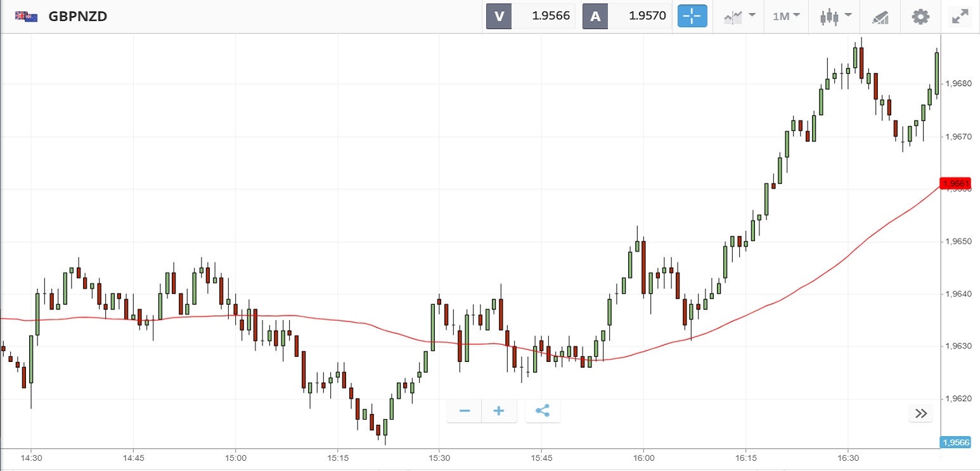Open the compare/indicators chart dropdown
The height and width of the screenshot is (471, 980).
click(740, 16)
